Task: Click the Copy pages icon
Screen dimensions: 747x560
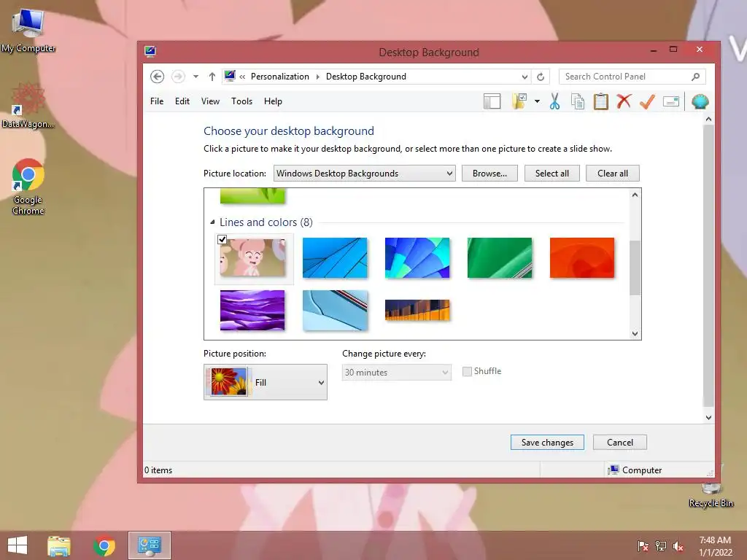Action: pyautogui.click(x=578, y=101)
